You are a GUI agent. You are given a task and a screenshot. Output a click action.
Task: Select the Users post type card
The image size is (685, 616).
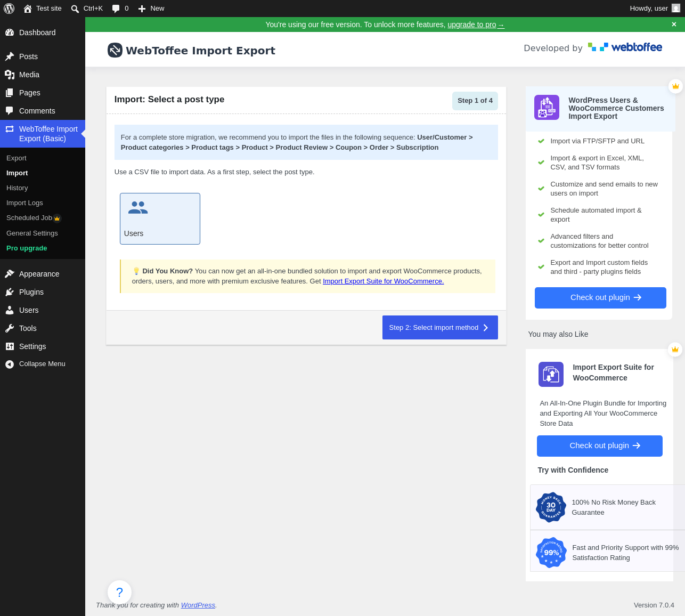(x=160, y=218)
